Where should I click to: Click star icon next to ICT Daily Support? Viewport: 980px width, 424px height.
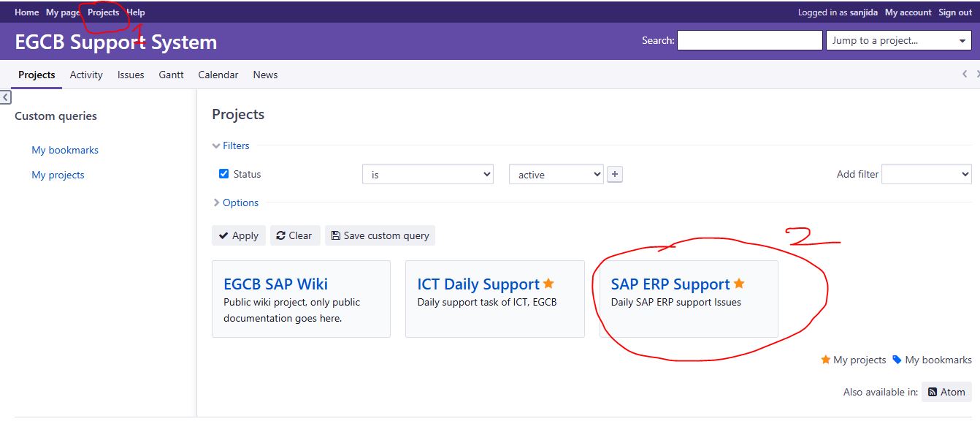click(x=548, y=284)
